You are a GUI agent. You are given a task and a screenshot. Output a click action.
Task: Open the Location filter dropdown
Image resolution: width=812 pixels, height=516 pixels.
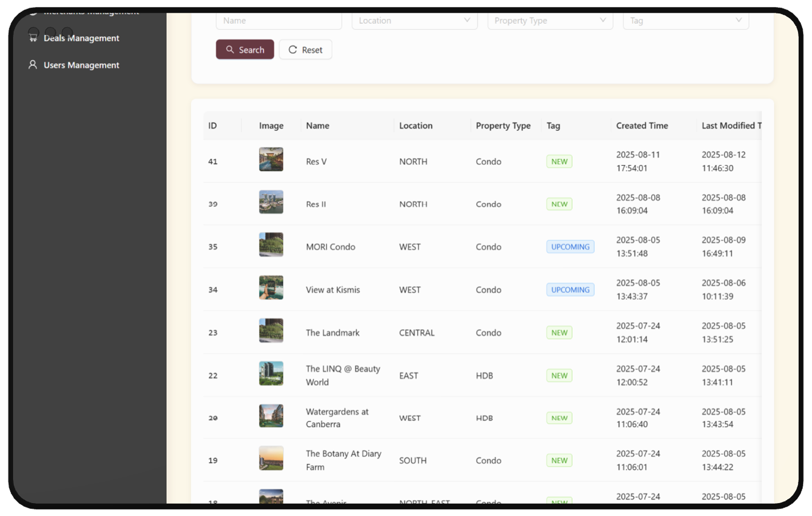(x=414, y=21)
